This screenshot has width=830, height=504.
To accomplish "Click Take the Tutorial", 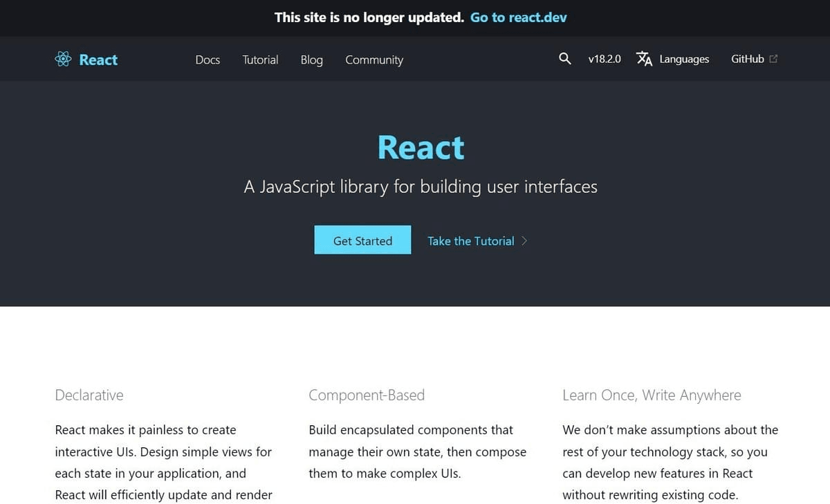I will (471, 241).
